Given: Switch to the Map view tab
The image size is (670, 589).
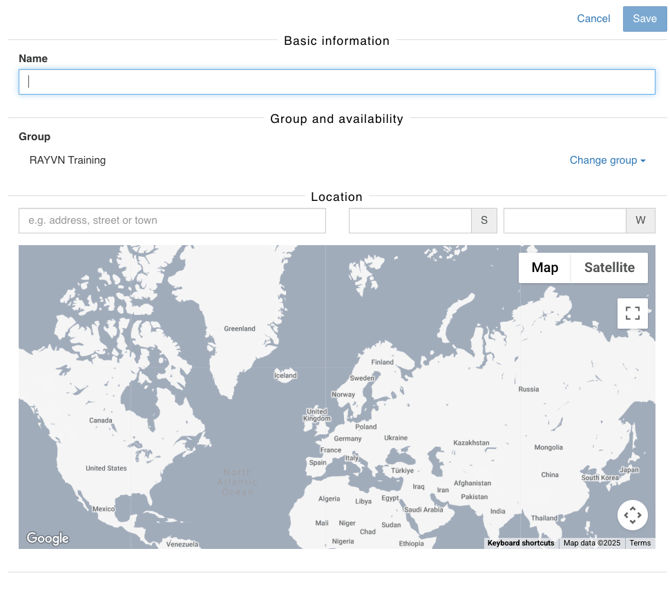Looking at the screenshot, I should 544,267.
